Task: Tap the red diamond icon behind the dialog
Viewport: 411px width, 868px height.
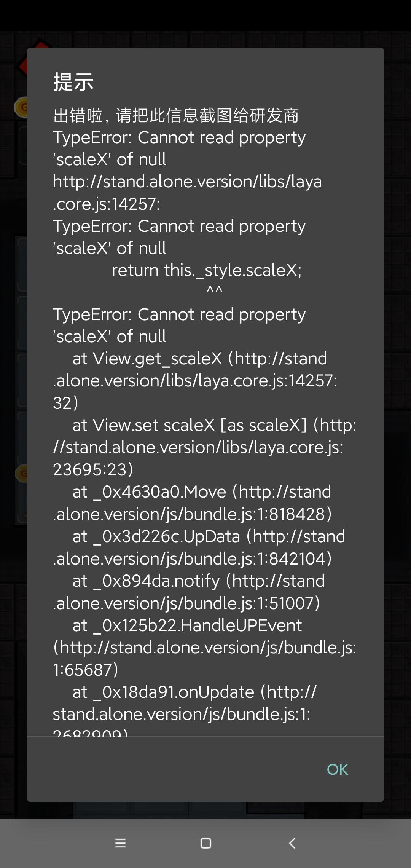Action: [24, 64]
